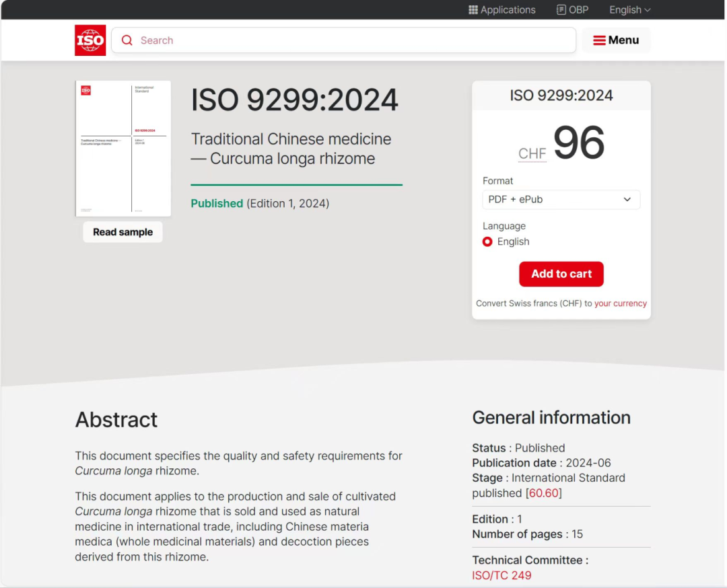Click the Add to cart button
The image size is (727, 588).
[x=561, y=274]
